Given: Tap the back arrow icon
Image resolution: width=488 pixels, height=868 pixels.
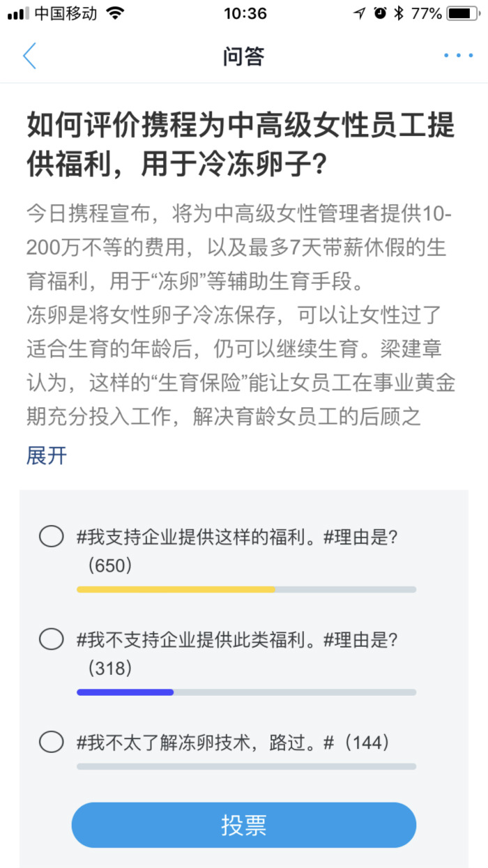Looking at the screenshot, I should tap(29, 56).
